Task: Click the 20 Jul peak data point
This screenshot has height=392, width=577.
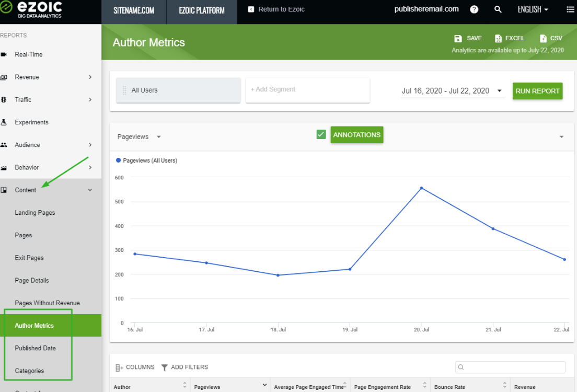Action: pyautogui.click(x=421, y=188)
